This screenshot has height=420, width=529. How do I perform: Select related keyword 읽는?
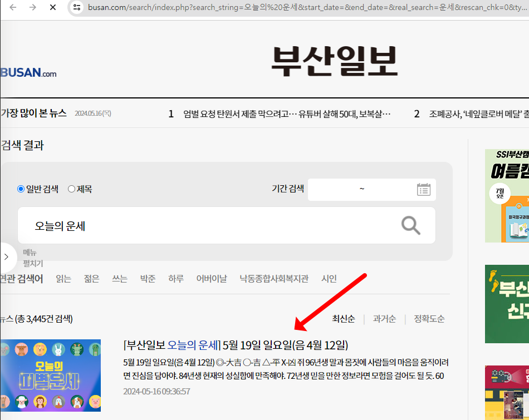tap(63, 279)
